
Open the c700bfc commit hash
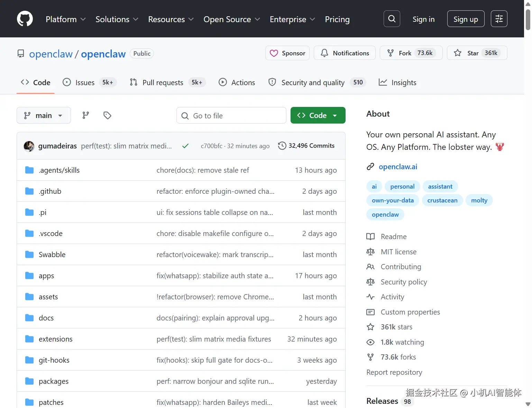[x=212, y=146]
